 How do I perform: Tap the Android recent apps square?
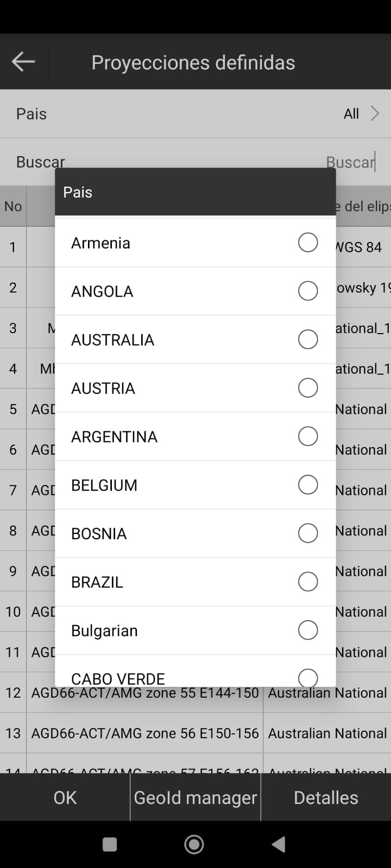(110, 844)
